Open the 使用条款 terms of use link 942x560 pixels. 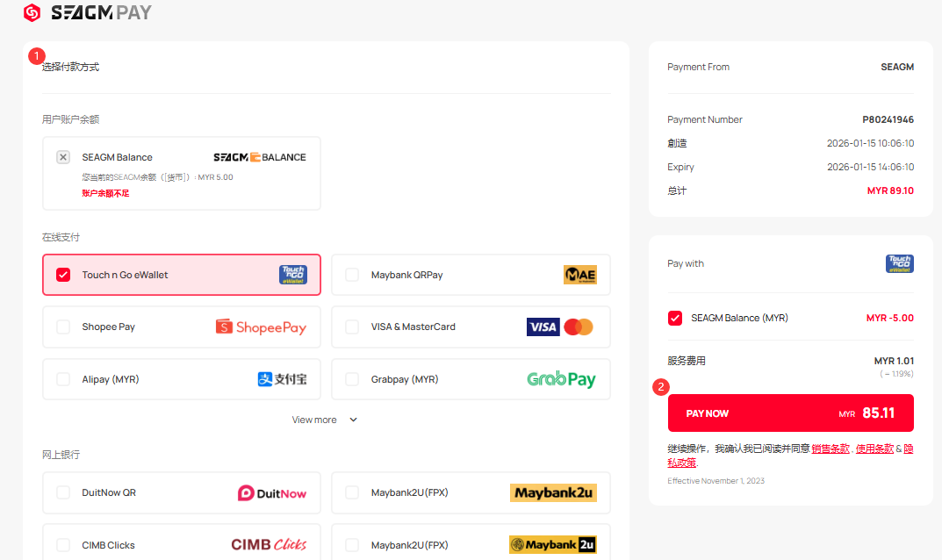pos(874,449)
